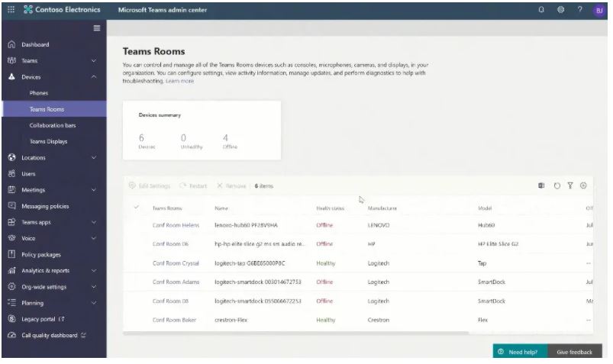The width and height of the screenshot is (613, 364).
Task: Collapse navigation with hamburger icon
Action: click(x=97, y=28)
